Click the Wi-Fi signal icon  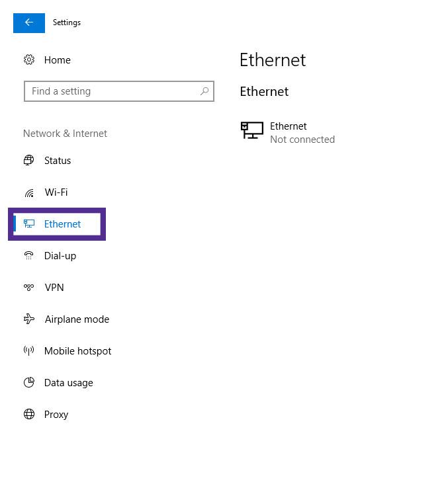[29, 192]
